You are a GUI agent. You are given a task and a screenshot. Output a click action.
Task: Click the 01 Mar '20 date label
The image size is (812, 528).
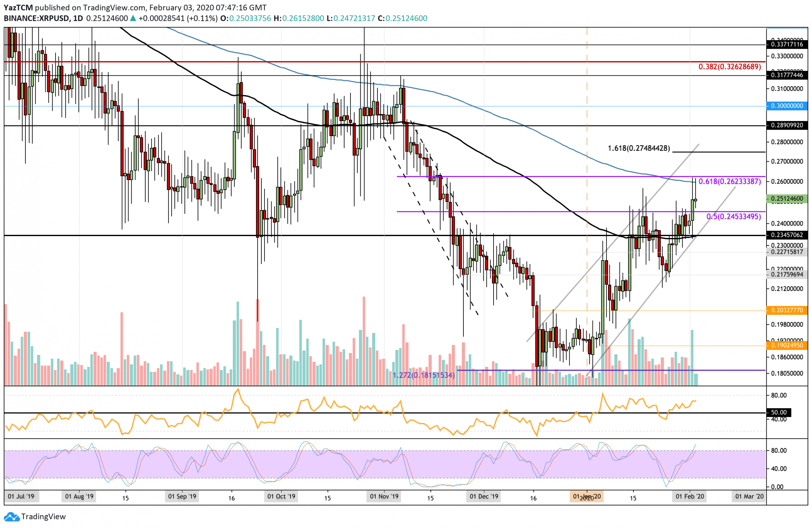coord(749,496)
